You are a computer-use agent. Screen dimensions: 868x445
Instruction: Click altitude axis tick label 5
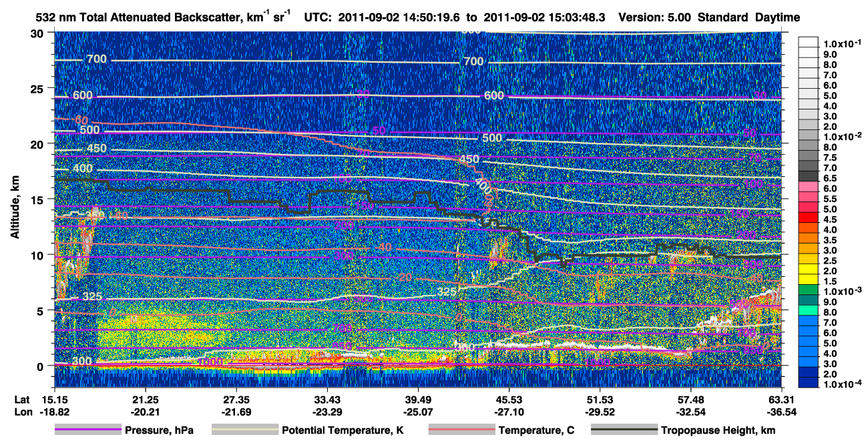click(42, 310)
